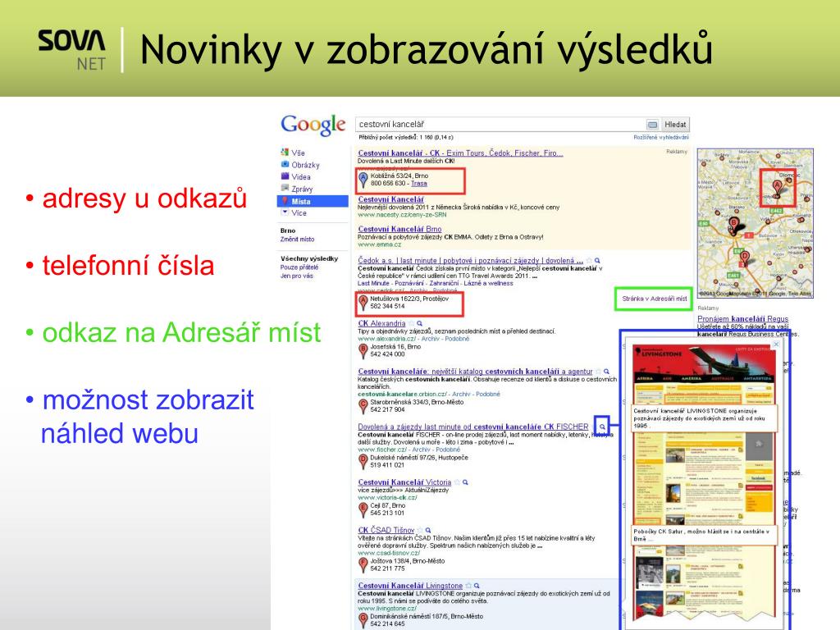The image size is (840, 630).
Task: Click red pin A next to Netušilova address
Action: pos(363,303)
